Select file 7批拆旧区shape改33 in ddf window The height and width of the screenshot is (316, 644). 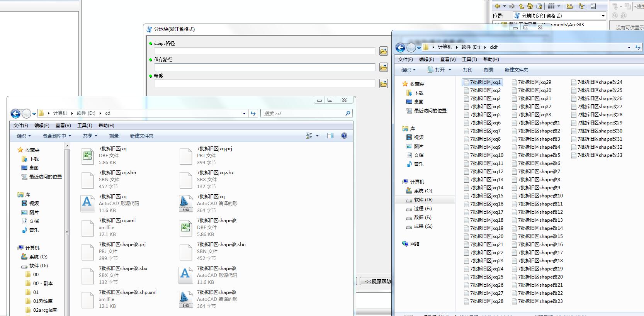tap(597, 155)
